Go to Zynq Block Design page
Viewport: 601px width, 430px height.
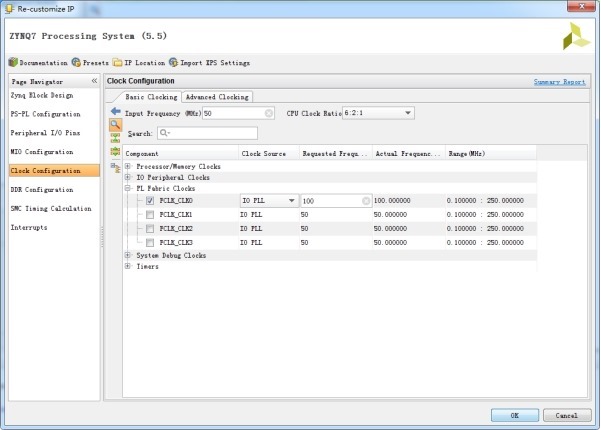tap(42, 95)
